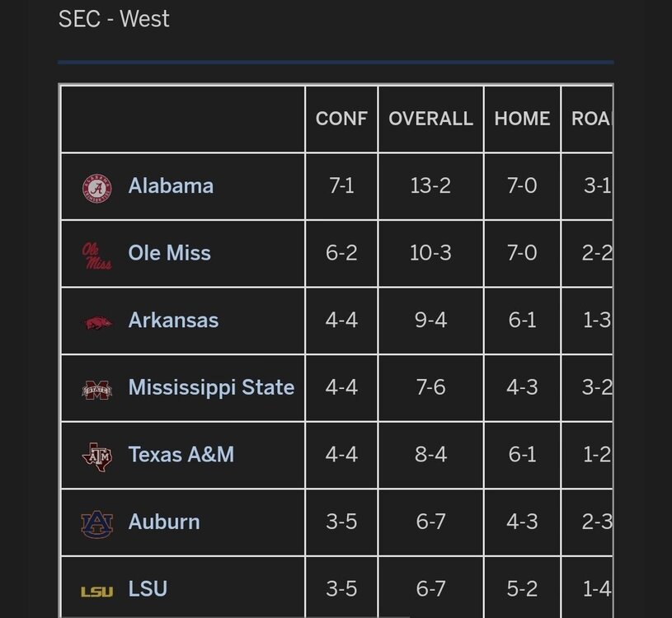672x618 pixels.
Task: Open the Ole Miss team link
Action: 169,253
